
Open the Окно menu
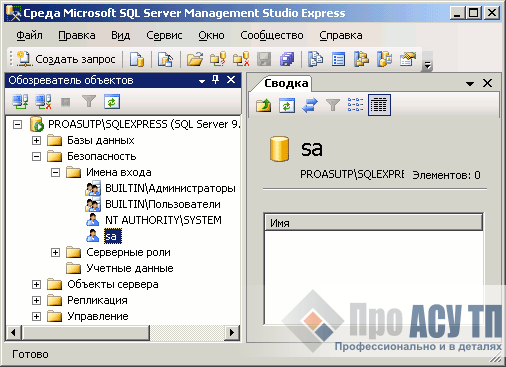[211, 35]
